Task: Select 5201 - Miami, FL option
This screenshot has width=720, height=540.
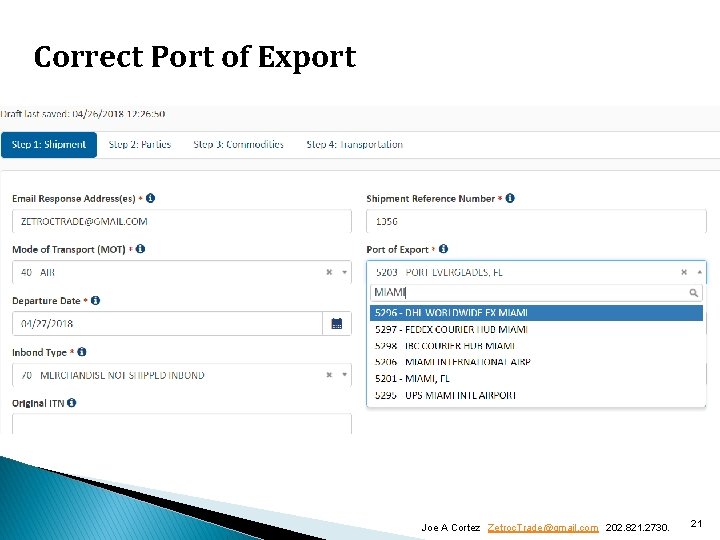Action: click(536, 378)
